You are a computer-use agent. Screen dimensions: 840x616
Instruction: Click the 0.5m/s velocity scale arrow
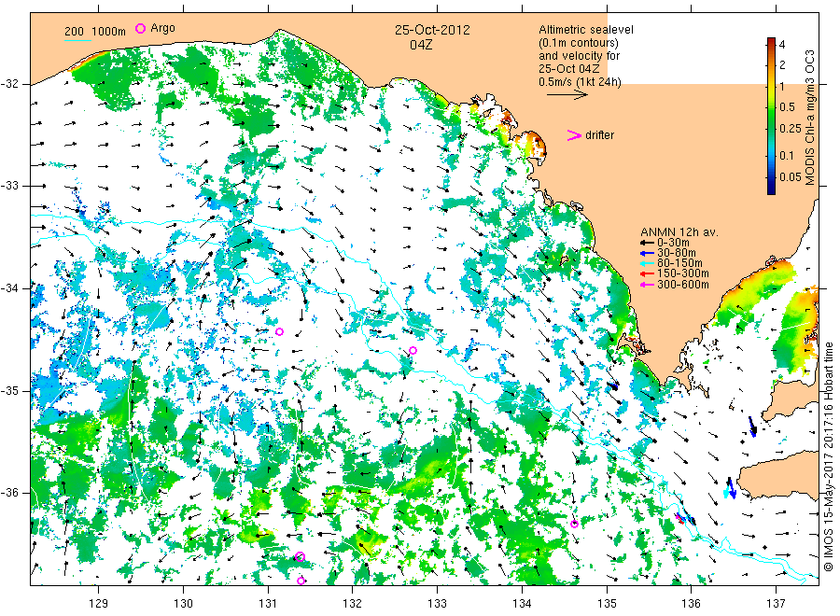tap(567, 95)
